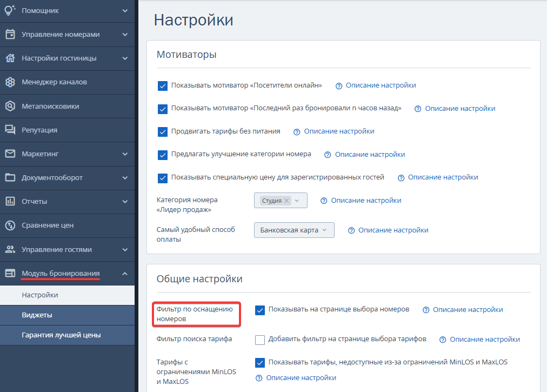This screenshot has width=547, height=392.
Task: Open Метапоисковики section
Action: coord(68,106)
